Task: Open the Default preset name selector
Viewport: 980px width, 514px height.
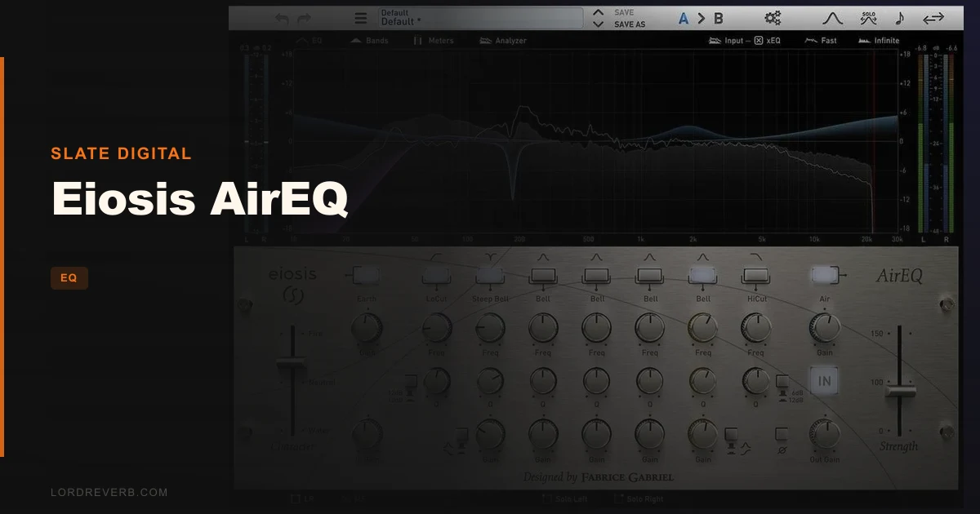Action: click(480, 18)
